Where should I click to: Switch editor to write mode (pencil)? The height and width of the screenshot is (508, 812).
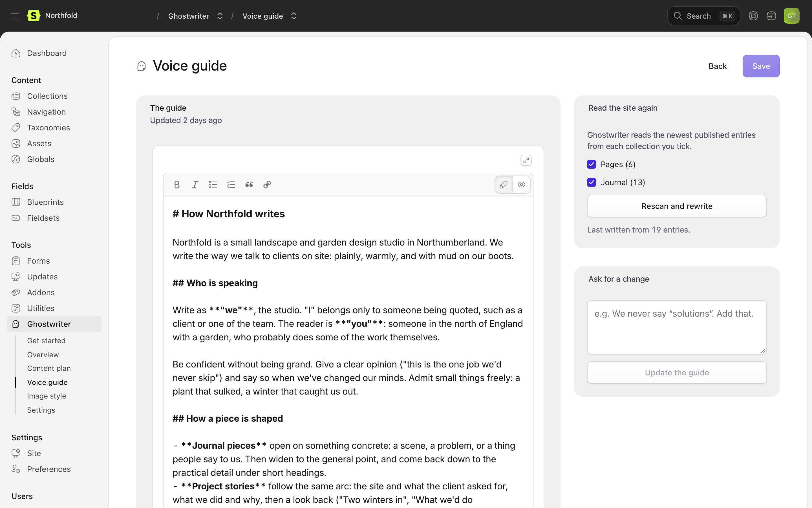pyautogui.click(x=503, y=185)
